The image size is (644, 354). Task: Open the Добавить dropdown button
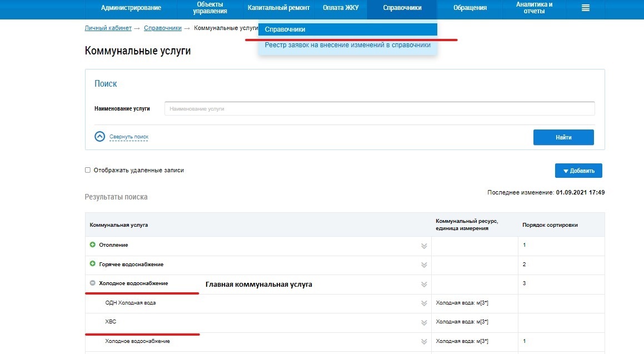pos(578,171)
